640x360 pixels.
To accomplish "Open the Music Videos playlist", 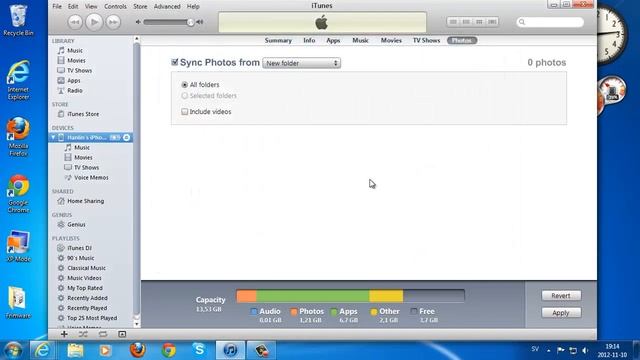I will 84,278.
